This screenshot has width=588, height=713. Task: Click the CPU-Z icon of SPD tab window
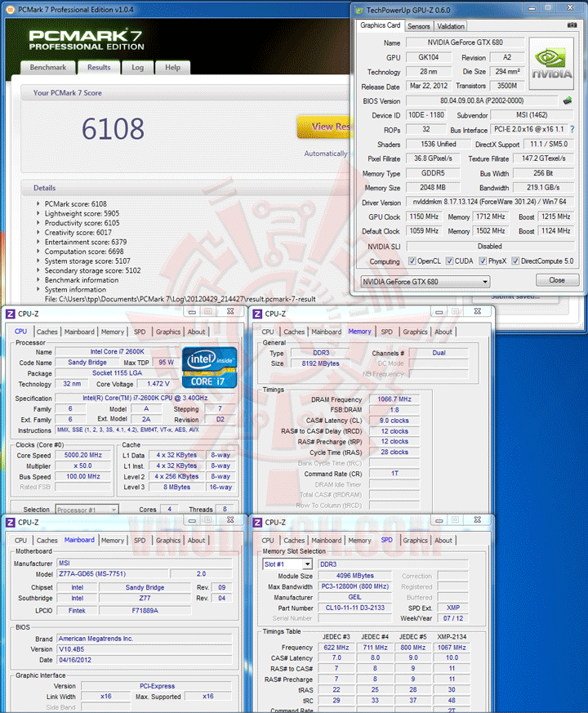pos(257,523)
